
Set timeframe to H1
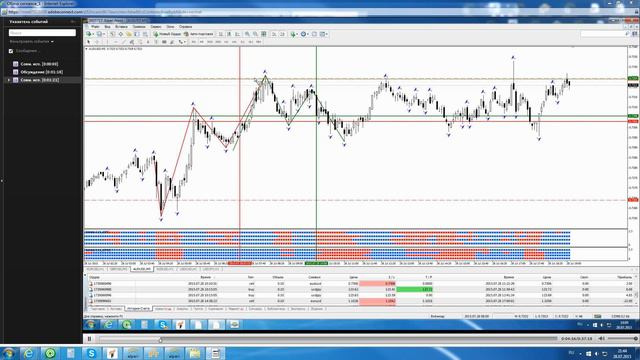[x=226, y=42]
